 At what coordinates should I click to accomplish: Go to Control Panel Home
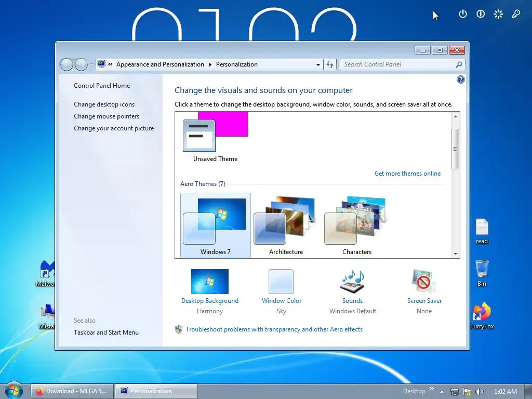[x=102, y=86]
